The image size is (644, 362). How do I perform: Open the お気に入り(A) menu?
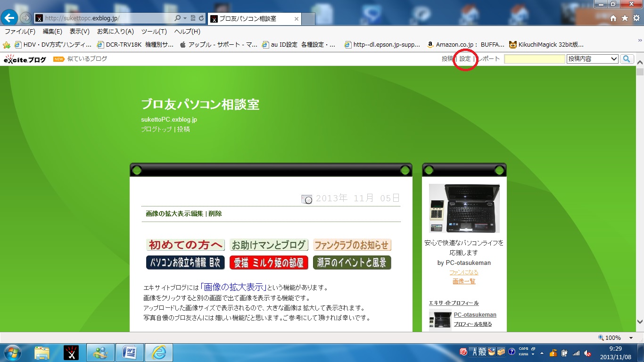pos(116,32)
